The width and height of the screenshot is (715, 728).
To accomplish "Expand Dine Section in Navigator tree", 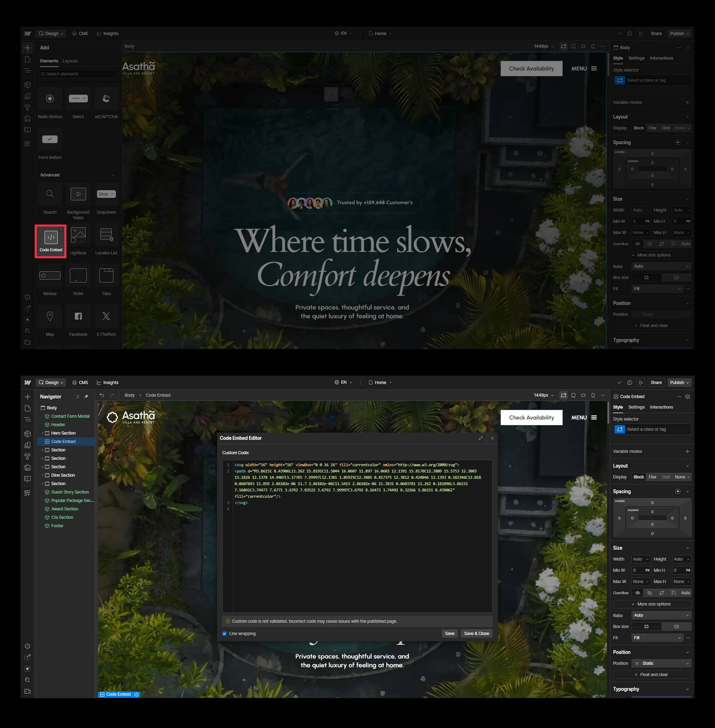I will click(x=42, y=475).
